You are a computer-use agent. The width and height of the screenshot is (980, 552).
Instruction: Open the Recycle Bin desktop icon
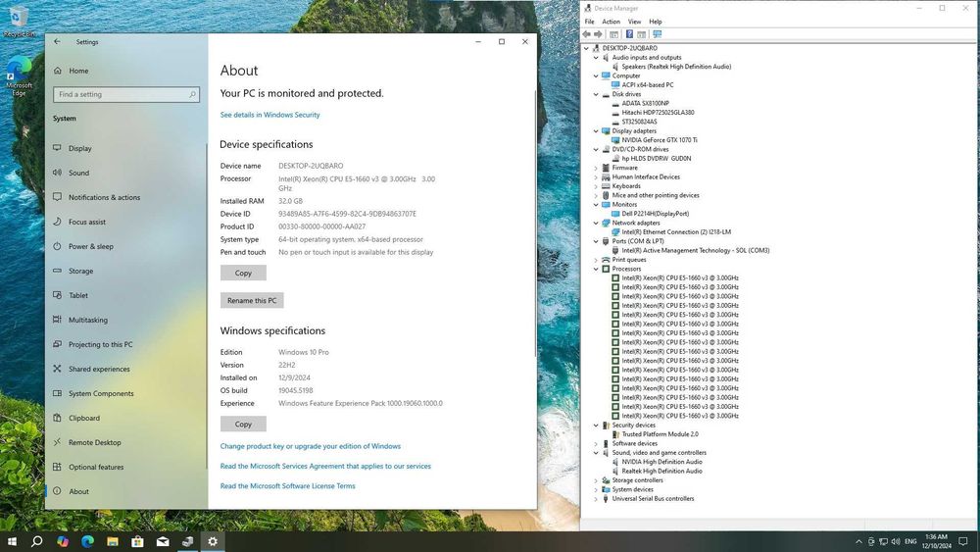pos(19,22)
